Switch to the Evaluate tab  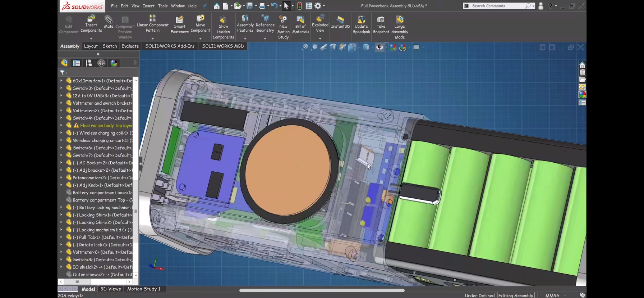tap(130, 46)
